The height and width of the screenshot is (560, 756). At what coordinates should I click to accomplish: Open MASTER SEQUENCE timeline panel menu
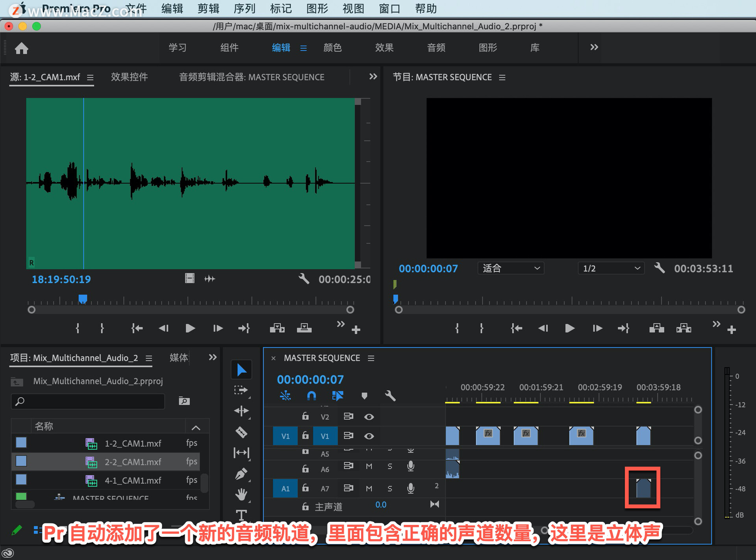pos(371,358)
